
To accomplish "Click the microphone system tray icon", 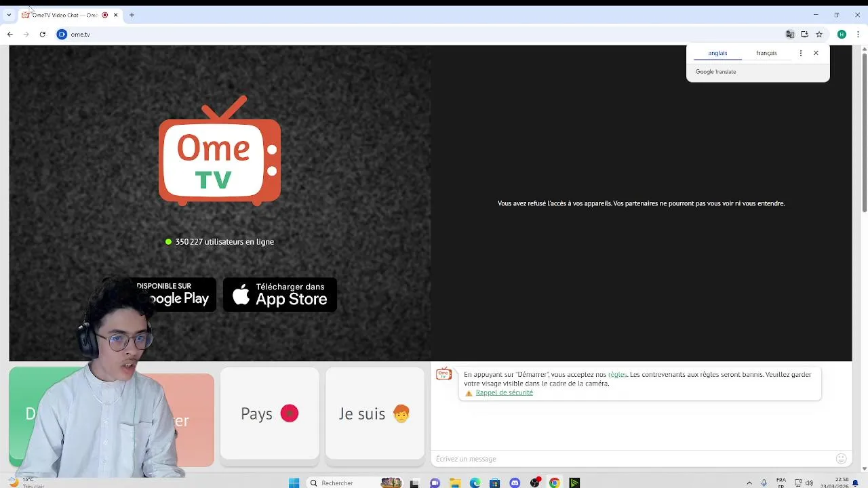I will (x=764, y=483).
